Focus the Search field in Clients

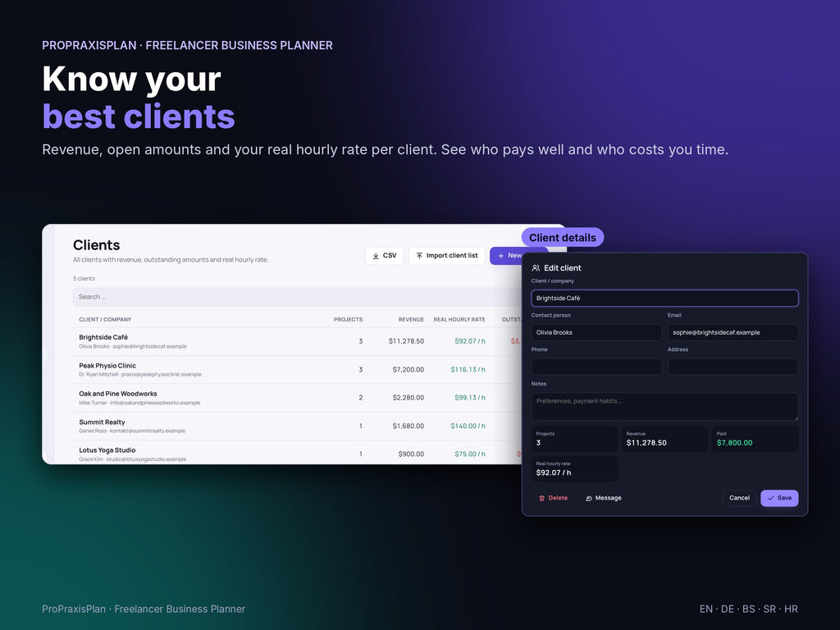click(297, 297)
